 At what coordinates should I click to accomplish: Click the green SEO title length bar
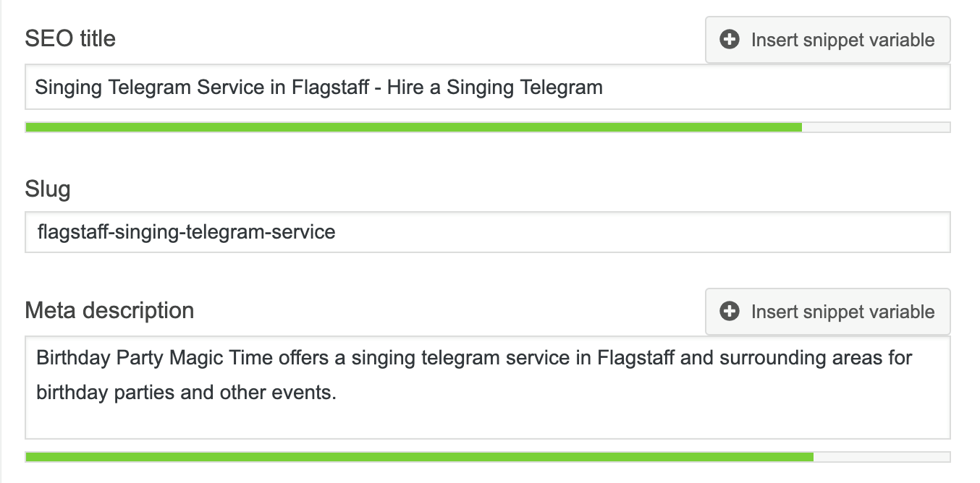coord(413,127)
